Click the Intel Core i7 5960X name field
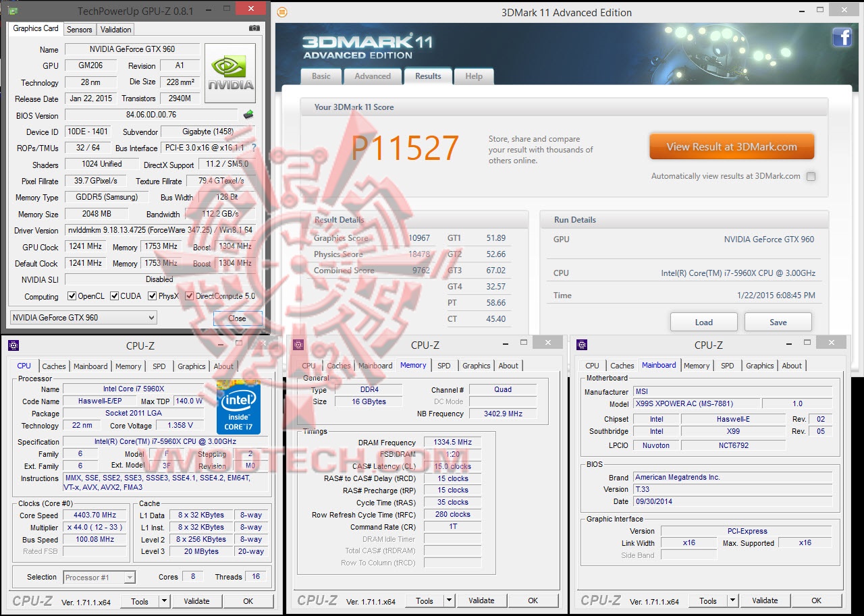864x616 pixels. click(134, 389)
